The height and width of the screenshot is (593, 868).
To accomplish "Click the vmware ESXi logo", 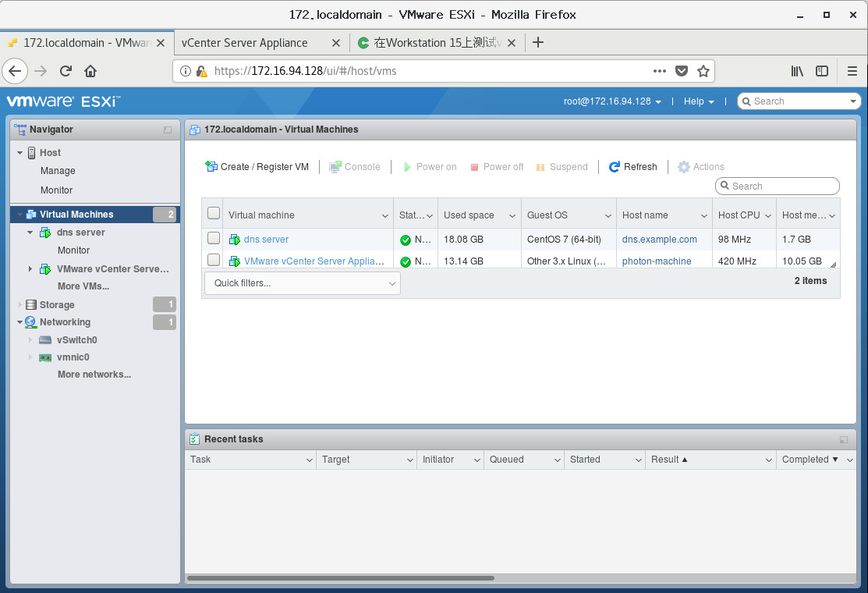I will coord(63,101).
